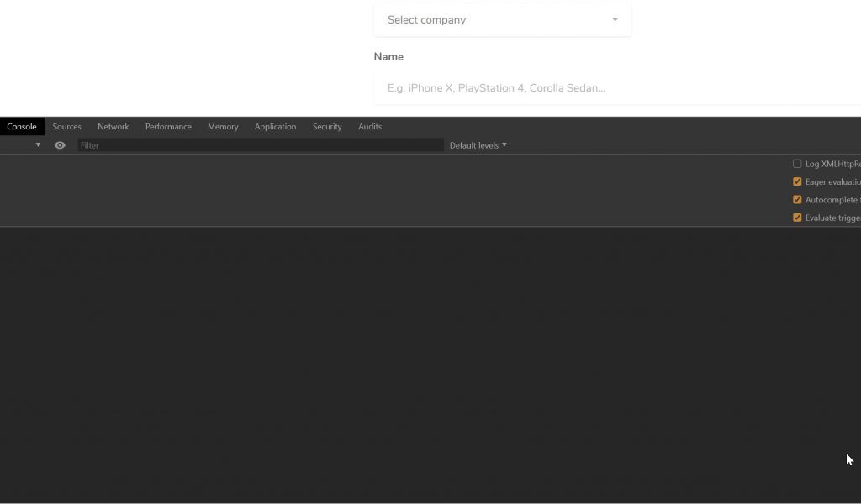This screenshot has width=861, height=504.
Task: Toggle the Evaluate triggers checkbox
Action: 797,217
